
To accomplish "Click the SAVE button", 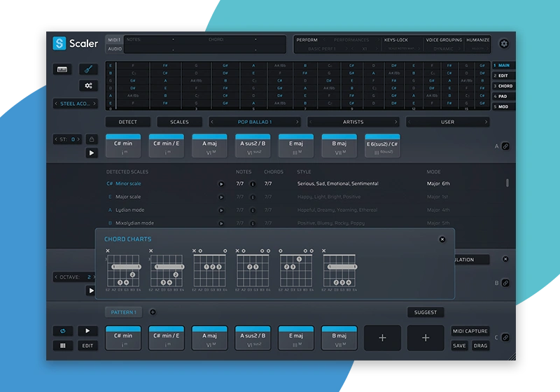I will [459, 346].
